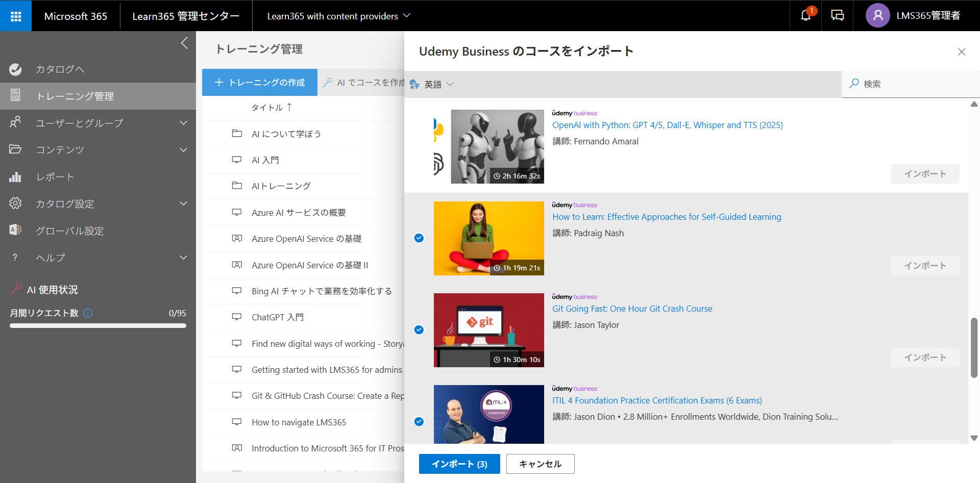
Task: Open the notifications bell
Action: (x=805, y=16)
